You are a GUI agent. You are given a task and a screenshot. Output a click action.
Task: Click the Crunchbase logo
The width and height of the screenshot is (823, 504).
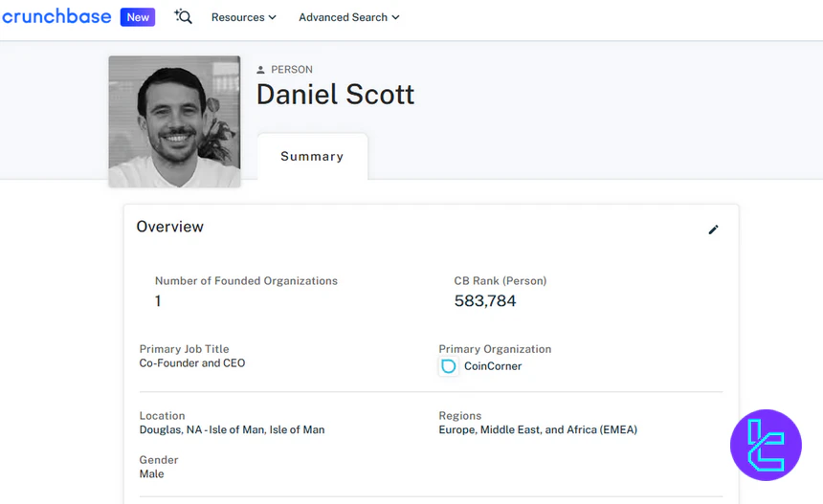56,17
